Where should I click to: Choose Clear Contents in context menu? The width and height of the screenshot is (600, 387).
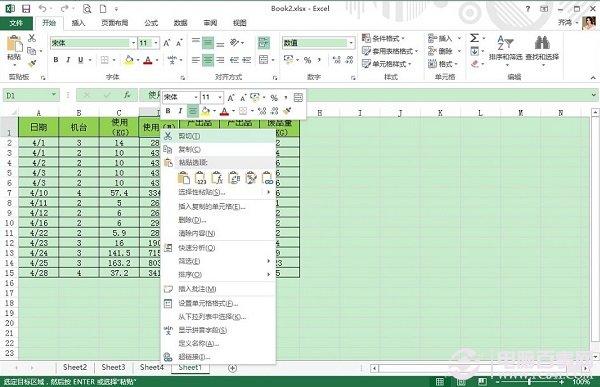point(218,233)
